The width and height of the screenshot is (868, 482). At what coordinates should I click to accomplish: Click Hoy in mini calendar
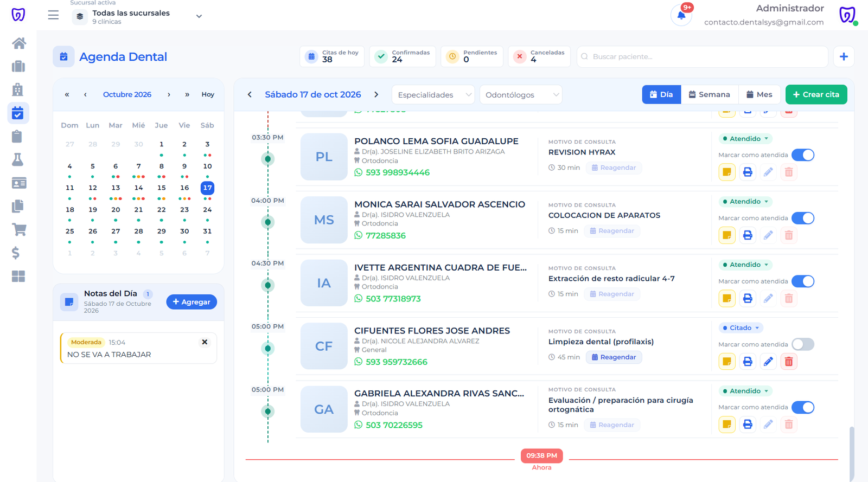pos(208,94)
